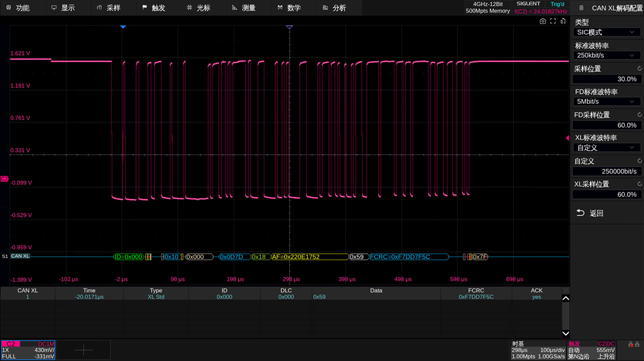Image resolution: width=644 pixels, height=361 pixels.
Task: Click the DLC column header
Action: (286, 290)
